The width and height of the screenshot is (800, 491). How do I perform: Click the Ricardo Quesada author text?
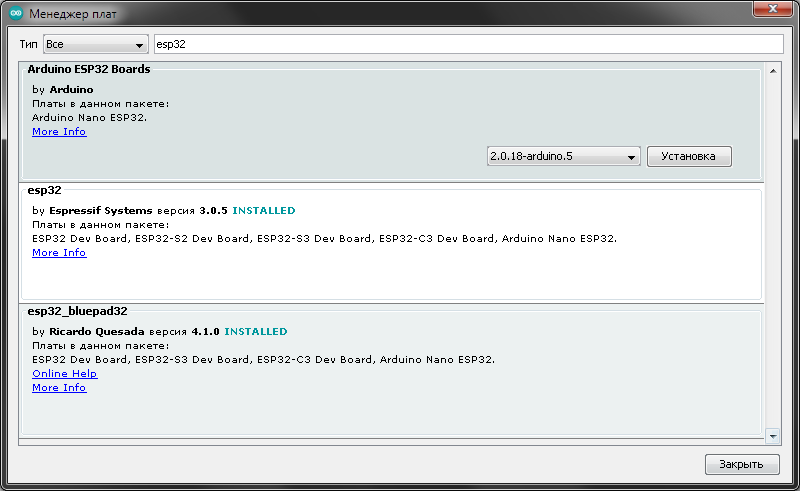96,332
